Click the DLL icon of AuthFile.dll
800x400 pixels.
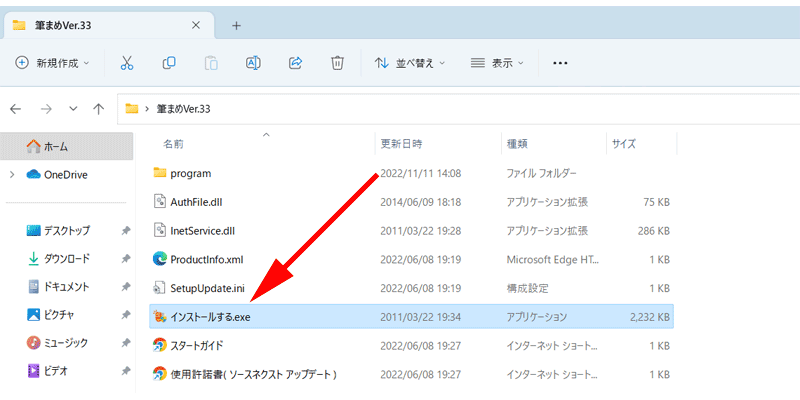coord(160,202)
